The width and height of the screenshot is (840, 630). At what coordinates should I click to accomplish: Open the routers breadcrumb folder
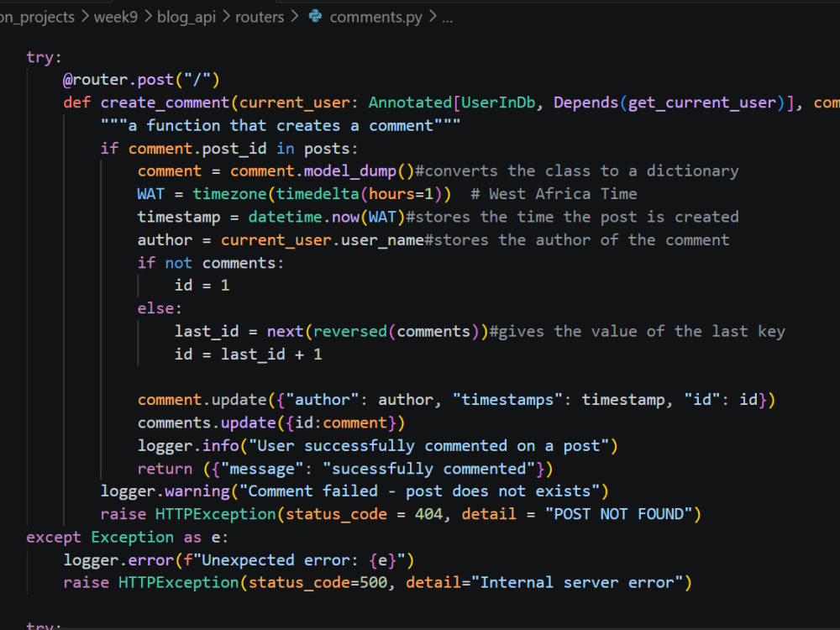coord(260,17)
